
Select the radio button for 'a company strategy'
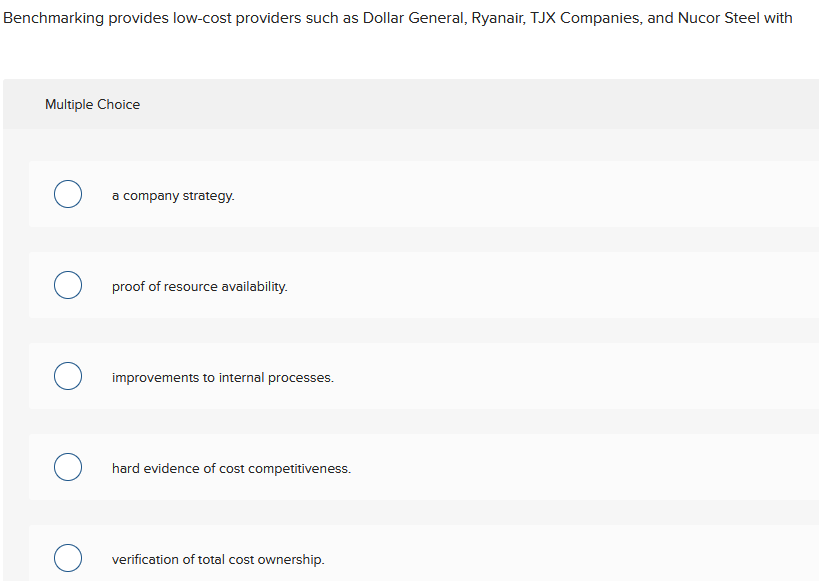67,193
